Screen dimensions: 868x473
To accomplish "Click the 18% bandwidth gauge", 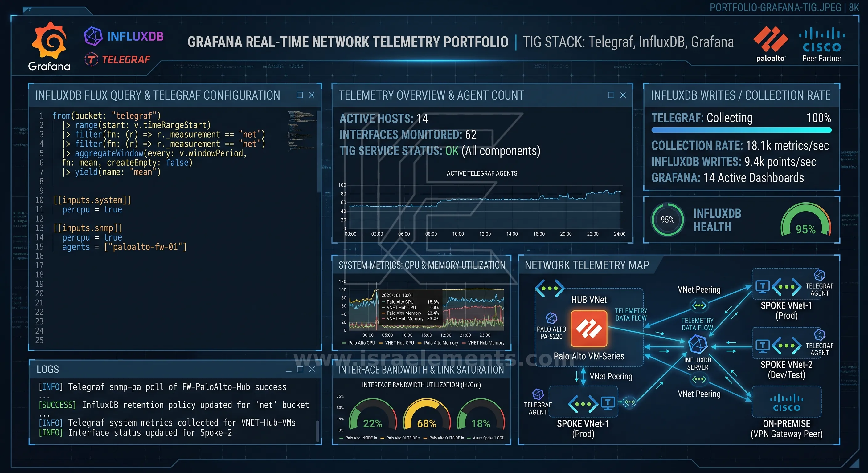I will 481,415.
